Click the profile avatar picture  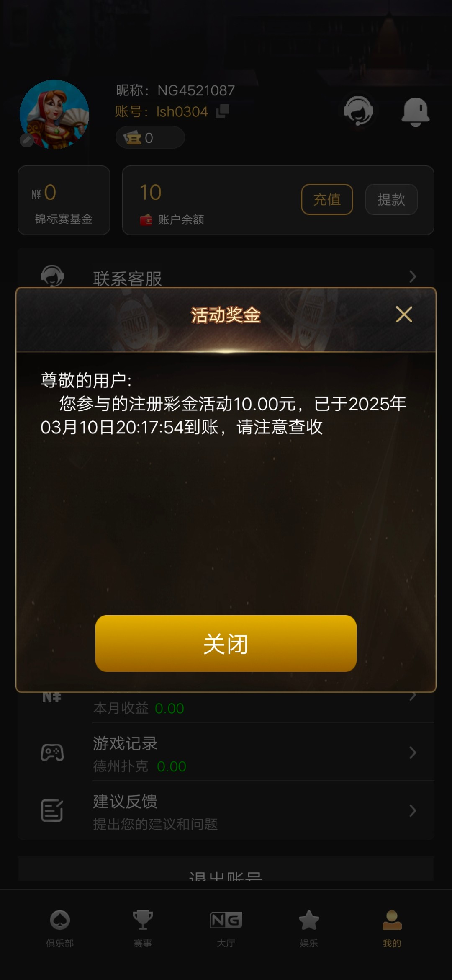pos(54,114)
